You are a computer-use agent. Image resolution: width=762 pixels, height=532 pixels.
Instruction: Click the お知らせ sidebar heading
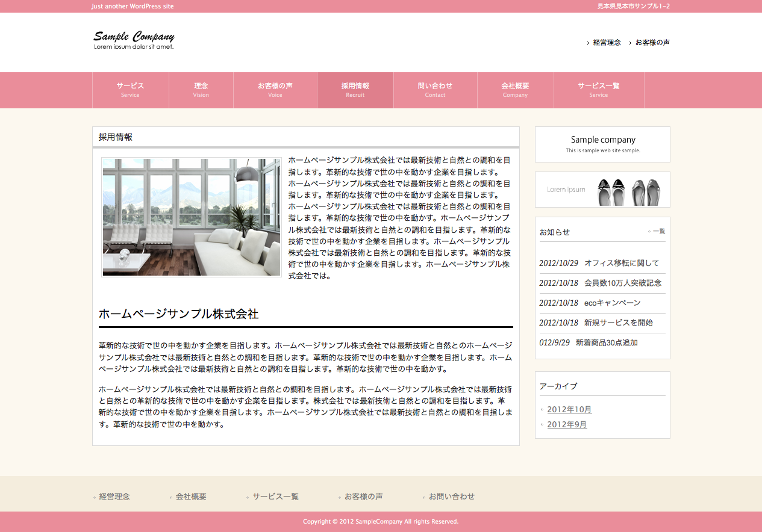(555, 232)
